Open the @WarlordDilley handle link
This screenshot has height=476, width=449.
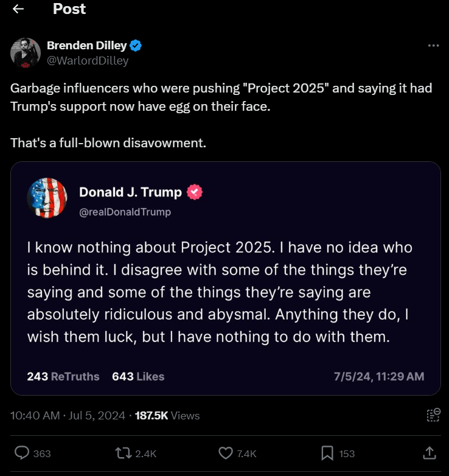(88, 61)
